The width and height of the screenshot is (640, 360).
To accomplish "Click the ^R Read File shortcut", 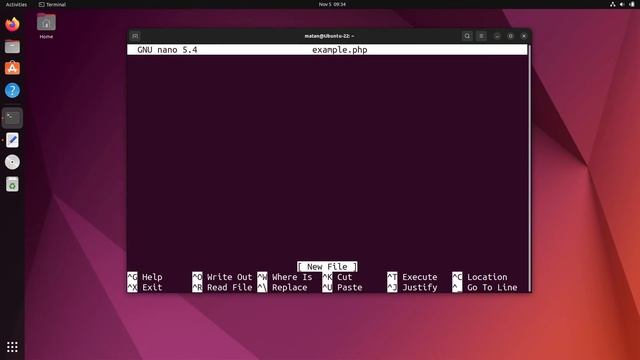I will coord(222,287).
